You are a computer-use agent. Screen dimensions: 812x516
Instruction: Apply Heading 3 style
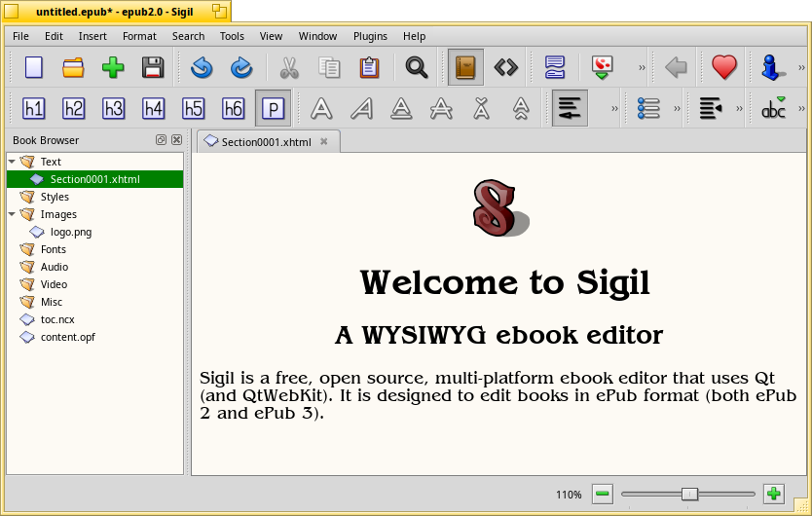tap(113, 108)
